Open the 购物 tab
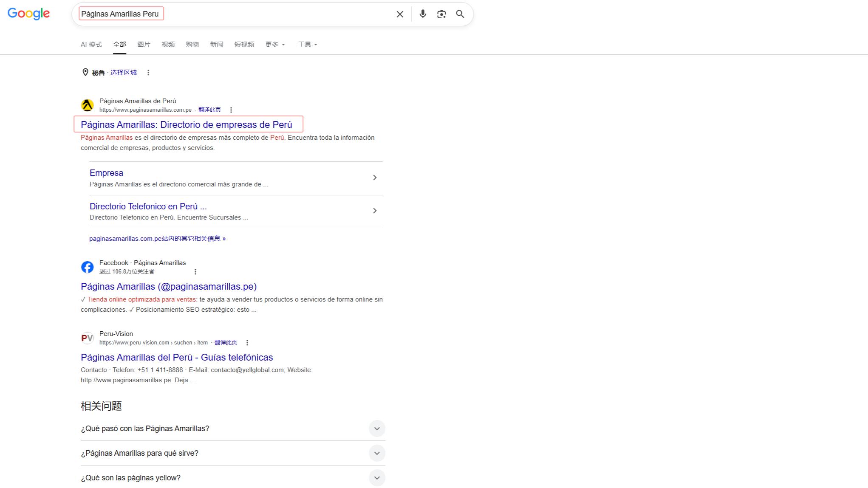Viewport: 868px width, 488px height. point(192,44)
